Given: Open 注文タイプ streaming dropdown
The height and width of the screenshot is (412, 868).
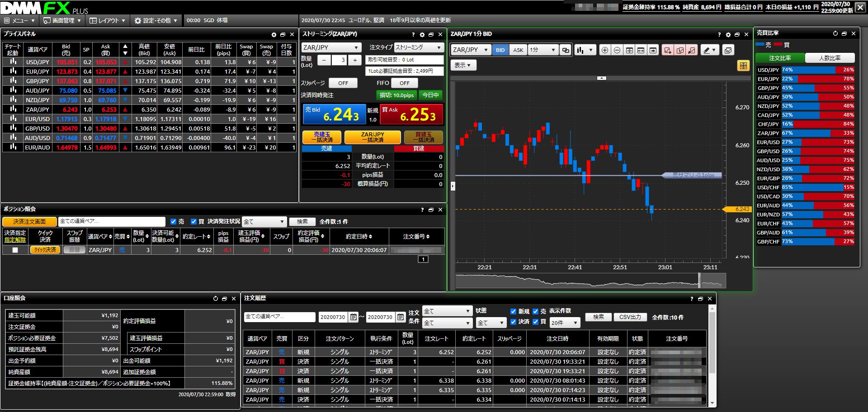Looking at the screenshot, I should coord(419,47).
